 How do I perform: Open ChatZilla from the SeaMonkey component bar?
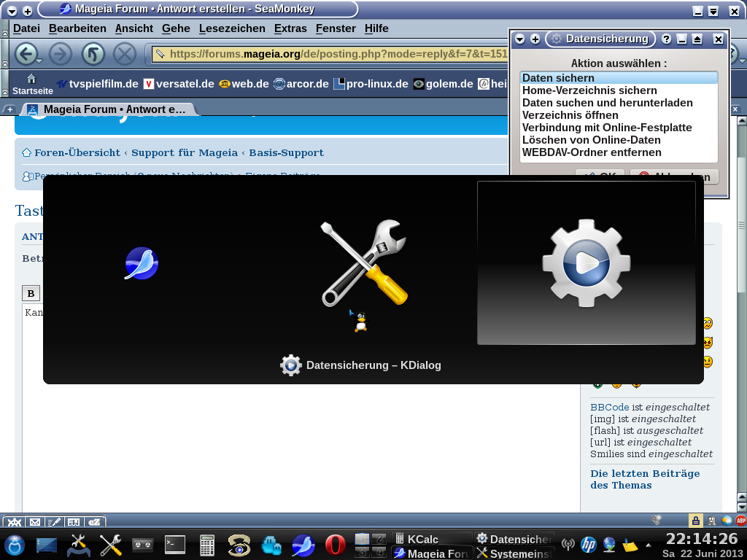tap(94, 522)
